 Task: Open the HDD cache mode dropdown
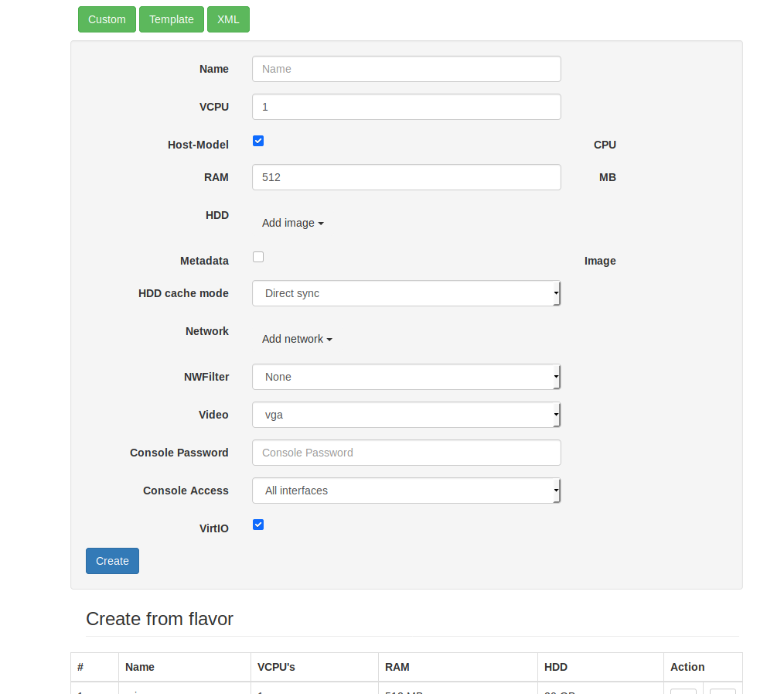point(406,293)
